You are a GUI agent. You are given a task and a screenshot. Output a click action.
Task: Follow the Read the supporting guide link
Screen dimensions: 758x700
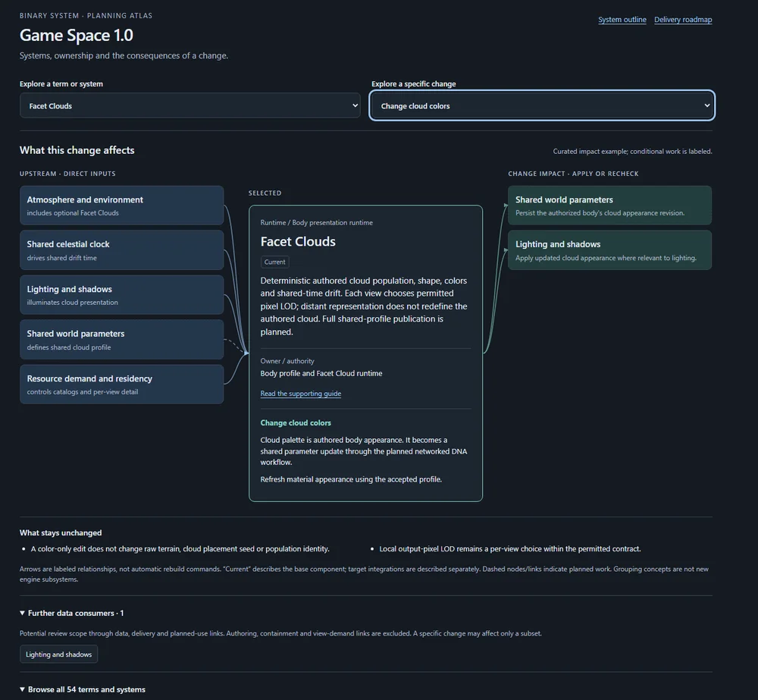coord(301,394)
